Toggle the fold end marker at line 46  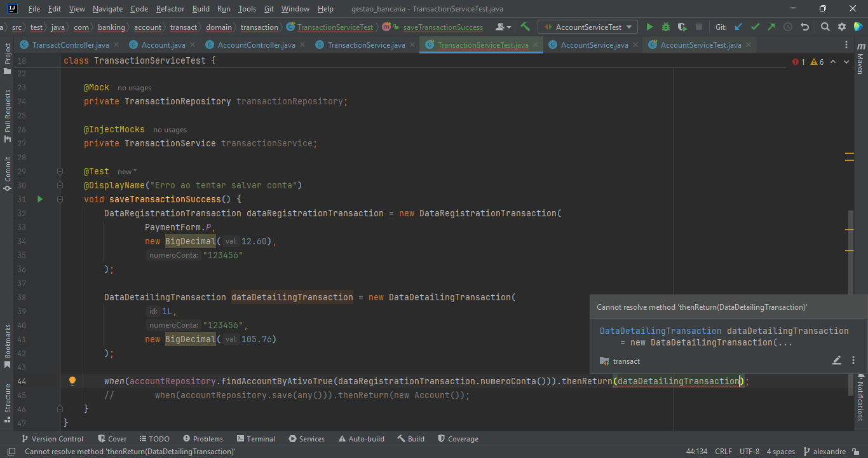click(x=60, y=409)
